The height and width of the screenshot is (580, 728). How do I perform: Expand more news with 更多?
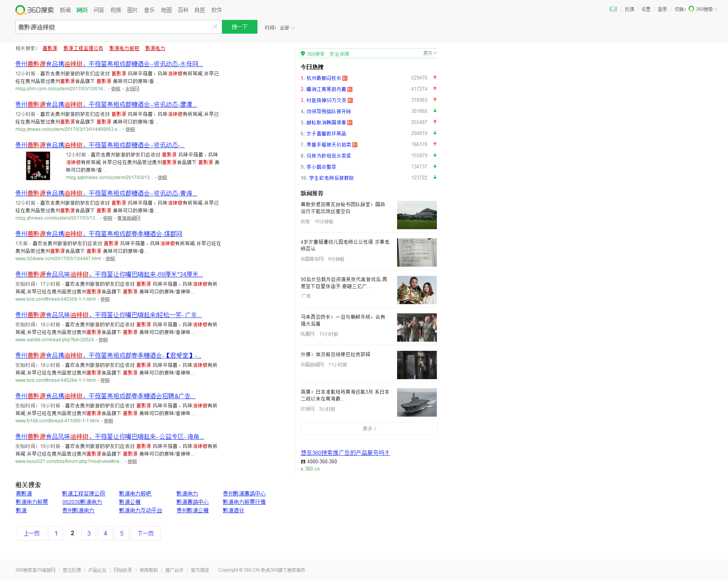point(369,428)
